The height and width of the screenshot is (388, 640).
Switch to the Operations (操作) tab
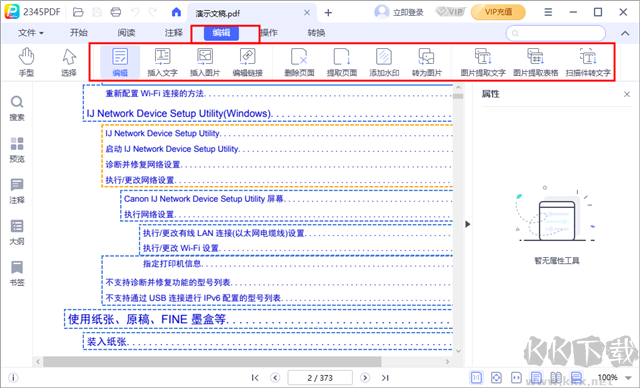[269, 33]
